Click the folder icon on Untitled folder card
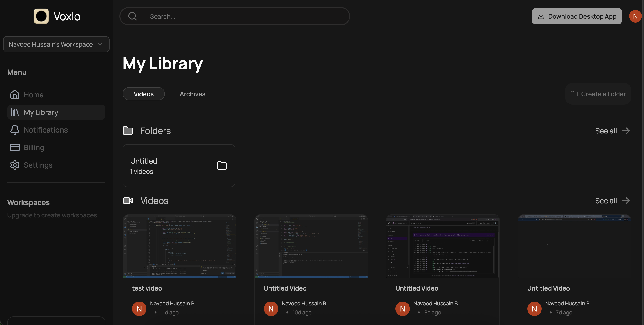The width and height of the screenshot is (644, 325). [x=222, y=165]
